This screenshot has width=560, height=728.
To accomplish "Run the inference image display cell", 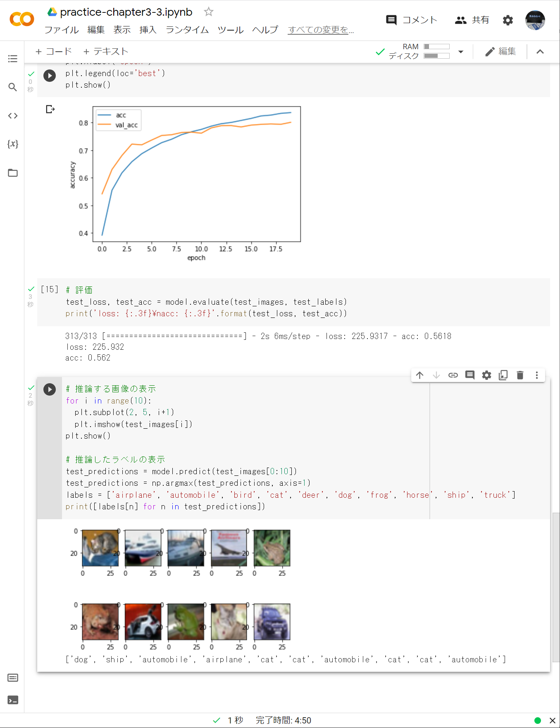I will [50, 389].
